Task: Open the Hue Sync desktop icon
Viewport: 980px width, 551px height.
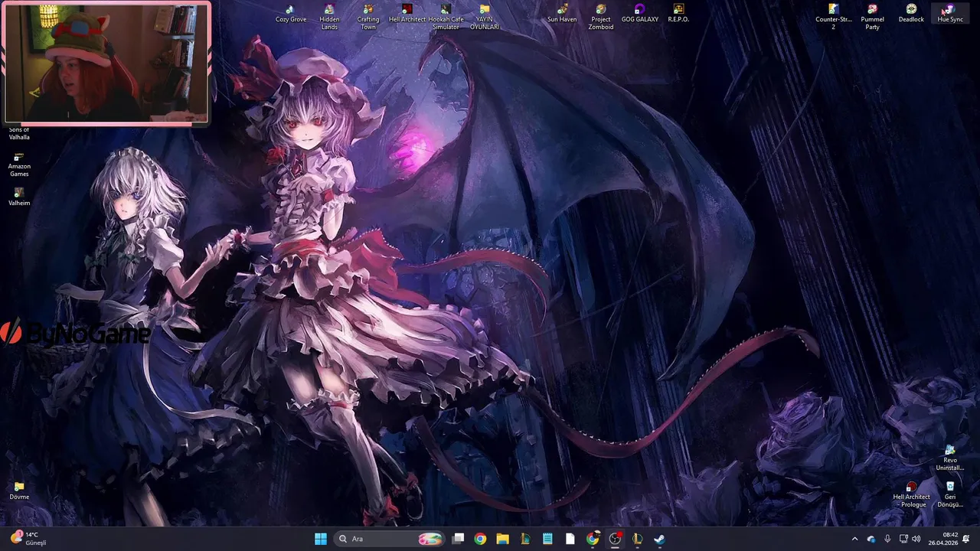Action: [x=950, y=14]
